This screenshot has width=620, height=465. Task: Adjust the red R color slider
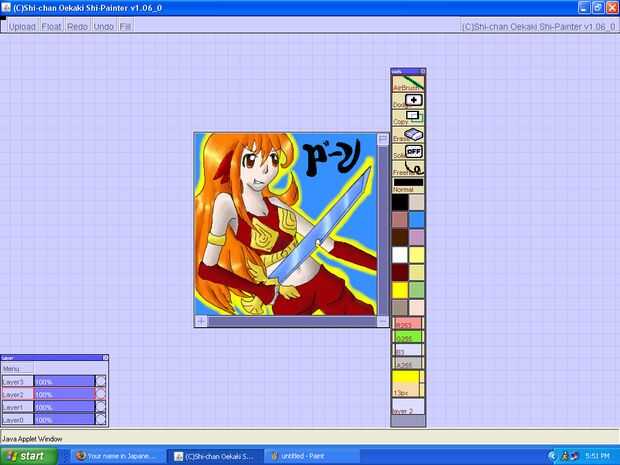pyautogui.click(x=408, y=323)
